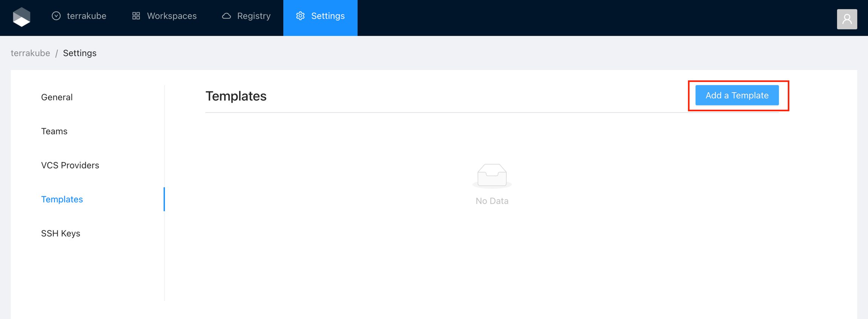
Task: Open the Teams settings tab
Action: tap(54, 131)
